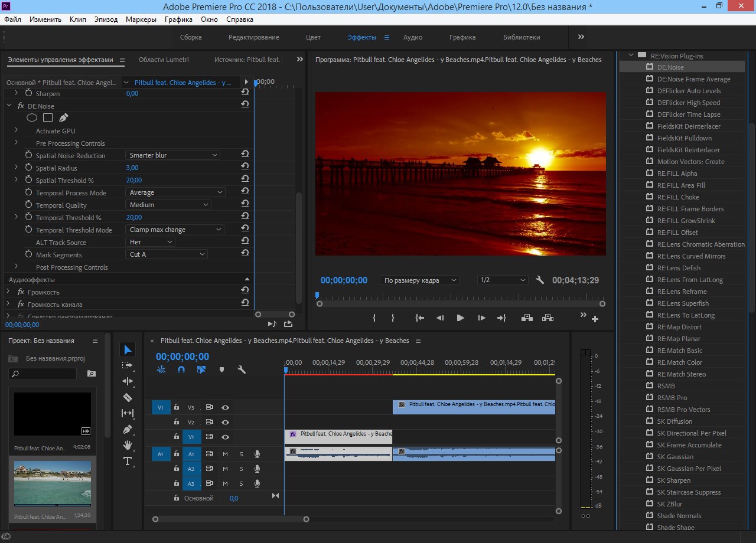The image size is (756, 543).
Task: Open Spatial Noise Reduction dropdown
Action: point(172,155)
